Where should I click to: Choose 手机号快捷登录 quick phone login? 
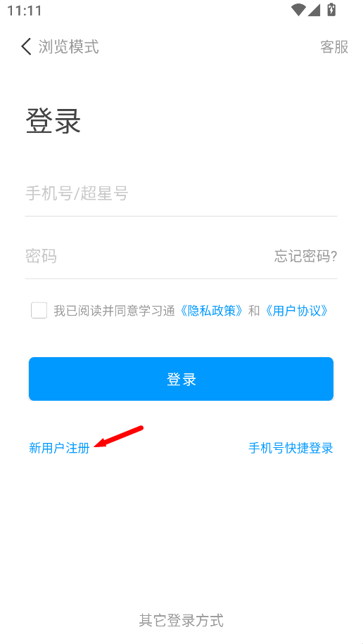coord(291,448)
